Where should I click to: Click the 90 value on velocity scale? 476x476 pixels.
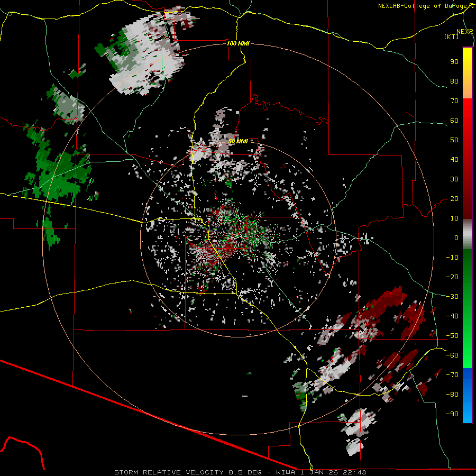pos(454,62)
